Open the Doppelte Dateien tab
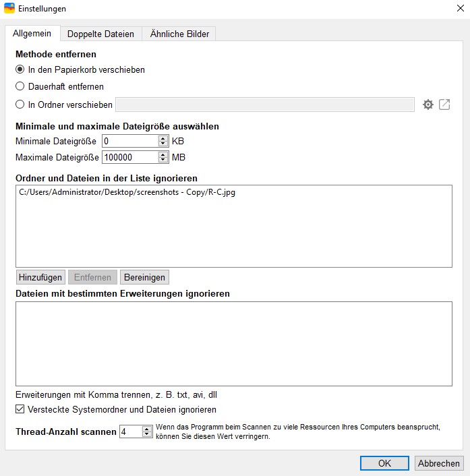The image size is (470, 476). pyautogui.click(x=100, y=34)
